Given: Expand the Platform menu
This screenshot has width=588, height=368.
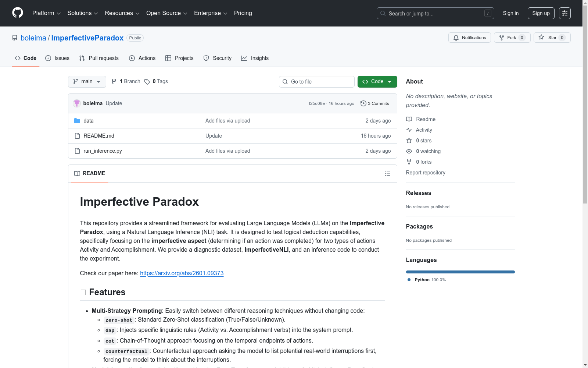Looking at the screenshot, I should pos(46,13).
